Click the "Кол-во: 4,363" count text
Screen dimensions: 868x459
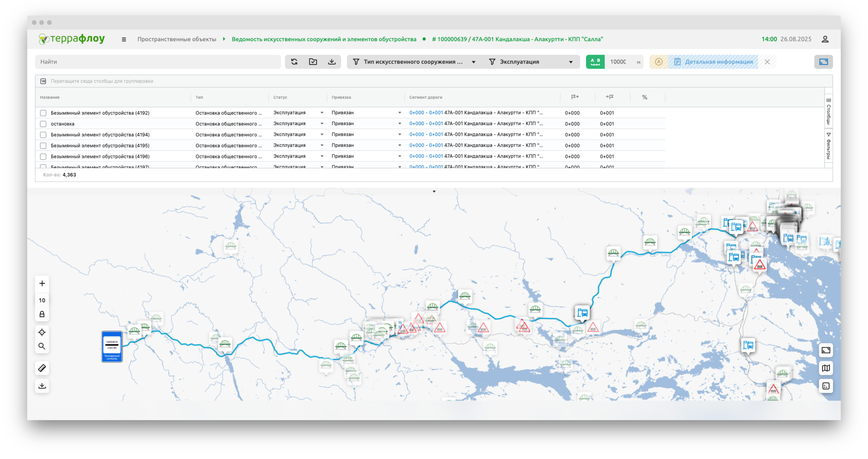point(60,175)
